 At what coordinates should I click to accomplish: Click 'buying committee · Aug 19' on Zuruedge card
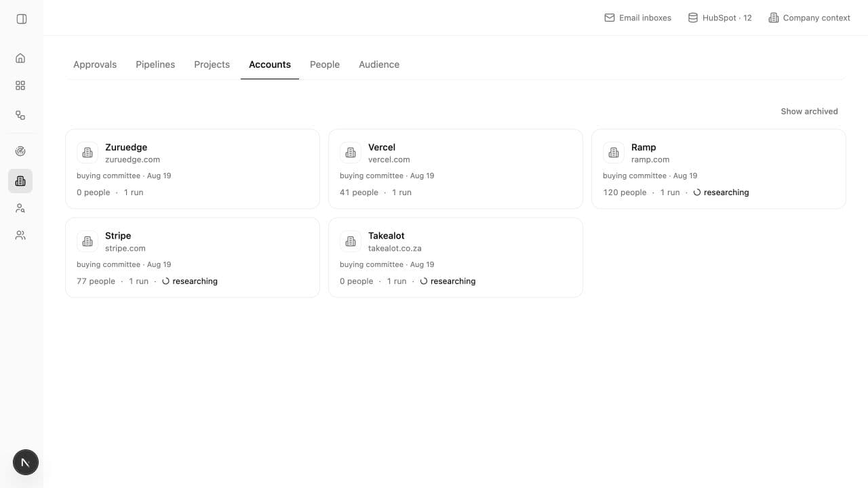(x=124, y=176)
